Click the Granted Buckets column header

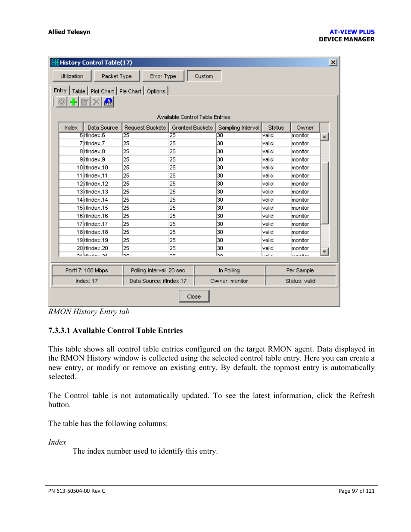192,128
